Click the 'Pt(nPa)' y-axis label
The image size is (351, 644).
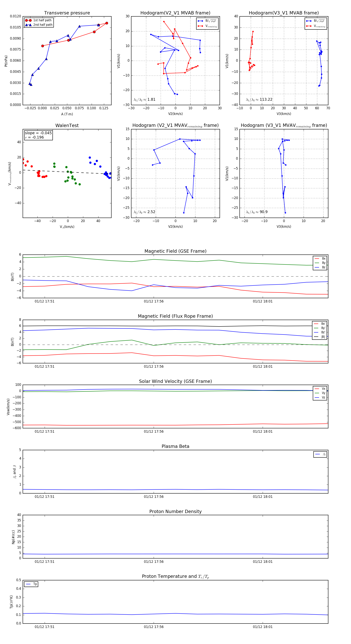[6, 61]
